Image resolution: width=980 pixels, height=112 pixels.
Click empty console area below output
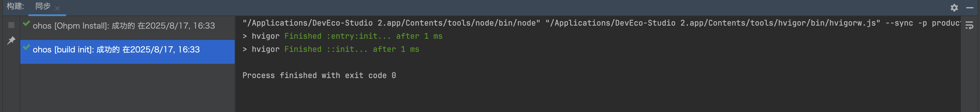597,97
